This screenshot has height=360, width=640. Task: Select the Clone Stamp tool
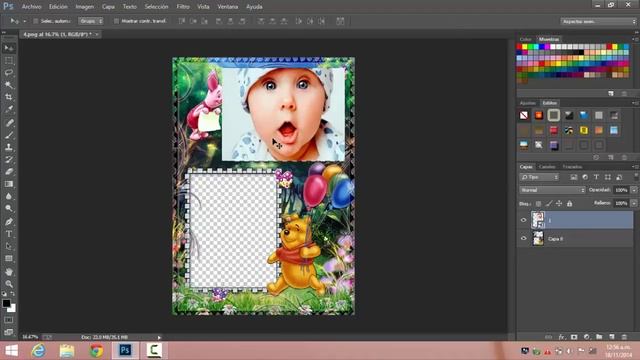[x=9, y=147]
